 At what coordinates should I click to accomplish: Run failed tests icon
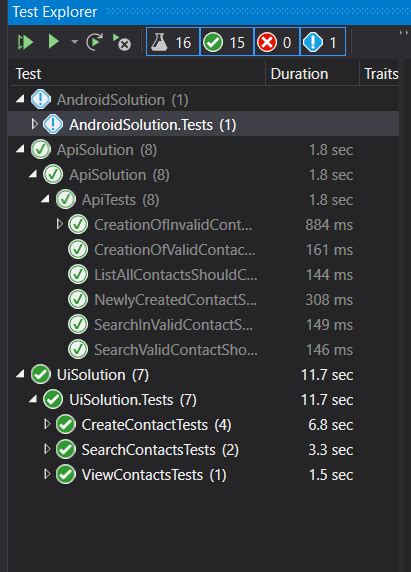[x=121, y=42]
